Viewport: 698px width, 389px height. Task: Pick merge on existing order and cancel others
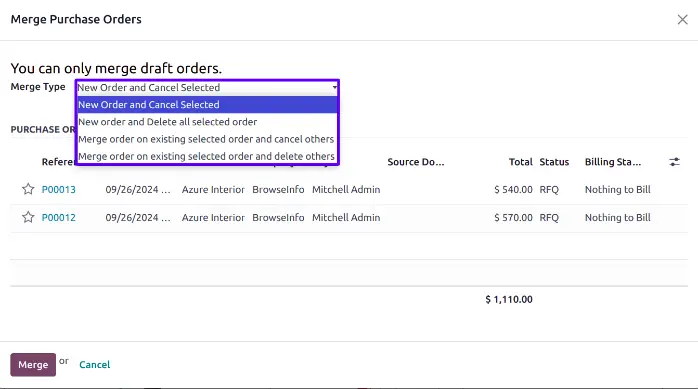point(207,139)
